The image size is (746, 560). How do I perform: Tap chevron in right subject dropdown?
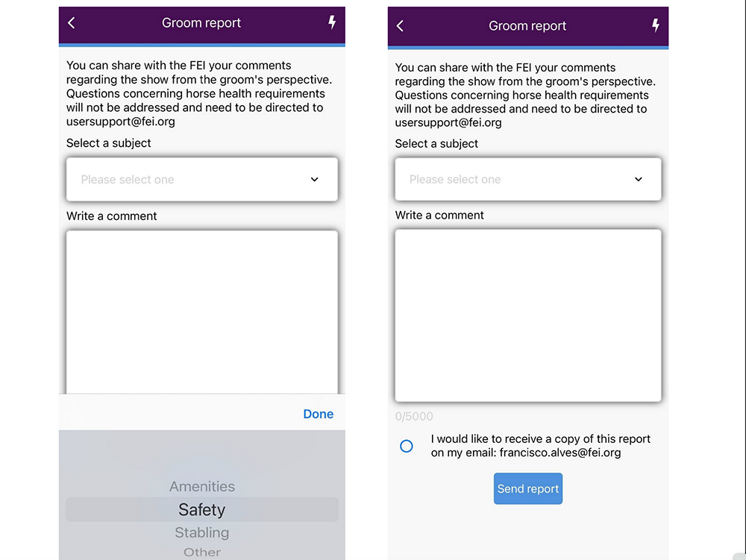[x=639, y=179]
